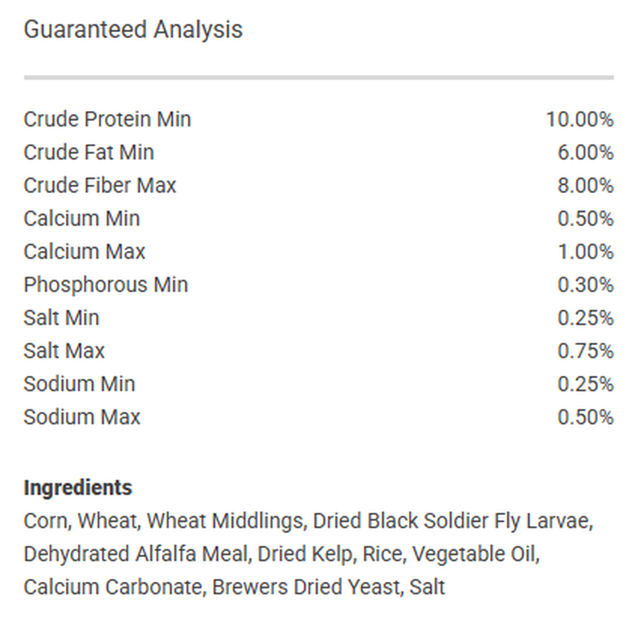Click the 0.75% salt max value
Viewport: 644px width, 644px height.
click(x=586, y=351)
